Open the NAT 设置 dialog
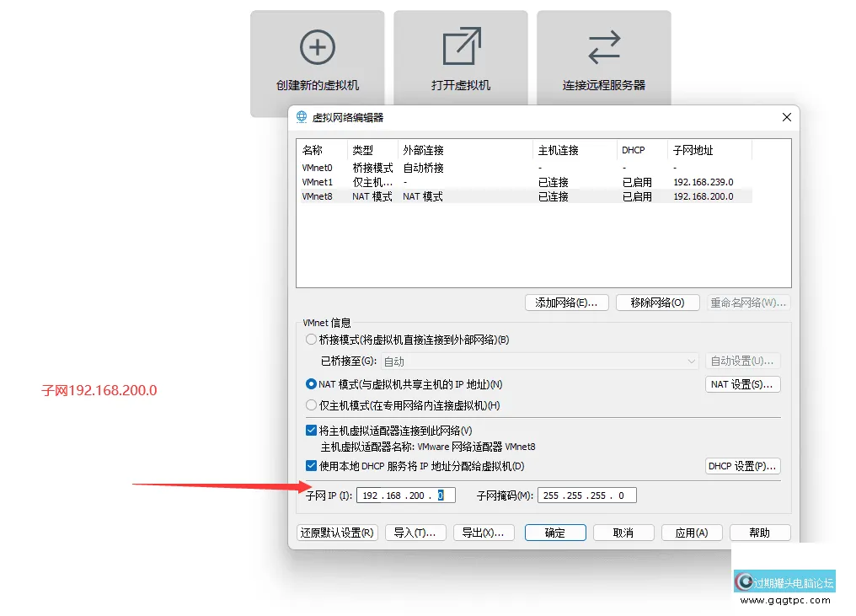 coord(742,384)
